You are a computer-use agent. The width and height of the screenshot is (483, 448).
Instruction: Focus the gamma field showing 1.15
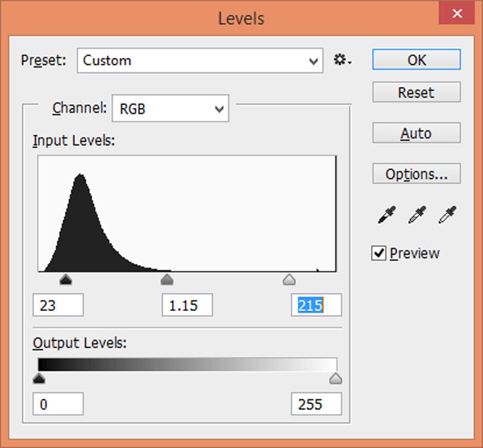click(187, 306)
